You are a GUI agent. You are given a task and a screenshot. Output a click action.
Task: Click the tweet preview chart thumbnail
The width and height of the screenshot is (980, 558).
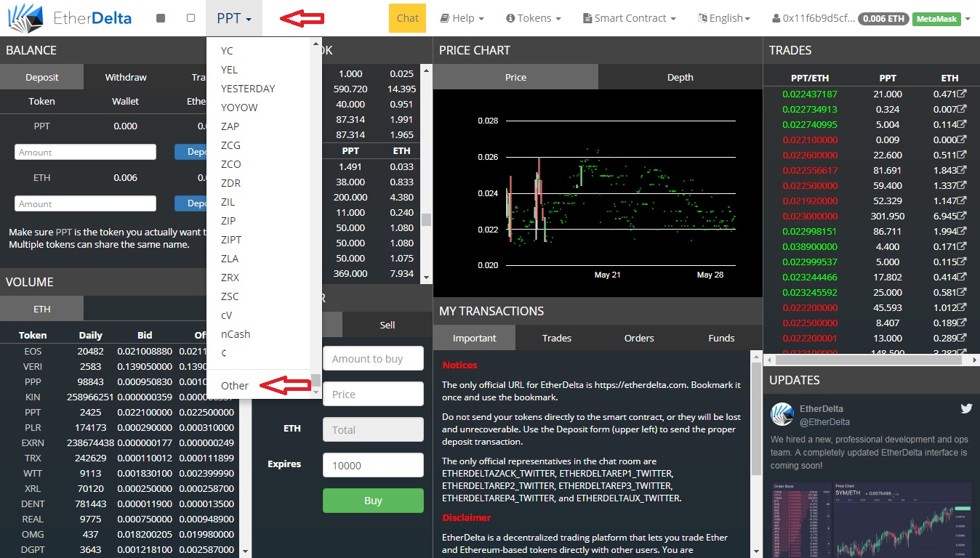point(871,519)
